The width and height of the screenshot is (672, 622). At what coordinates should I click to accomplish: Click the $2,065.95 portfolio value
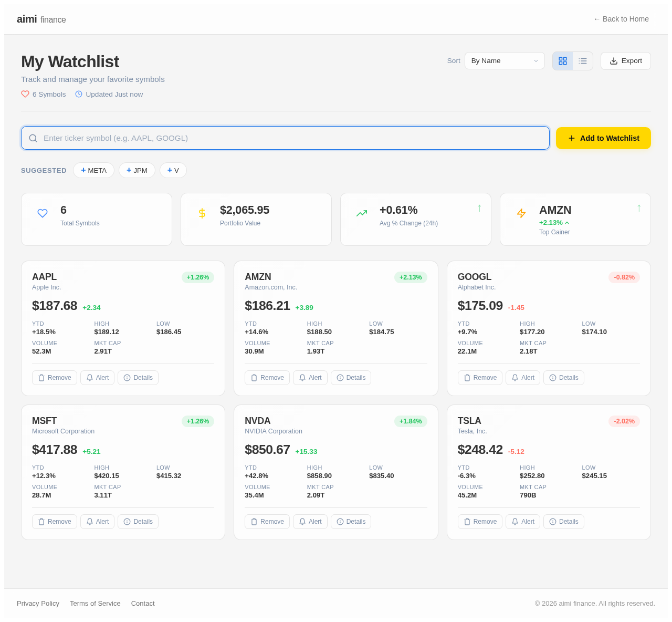point(245,210)
